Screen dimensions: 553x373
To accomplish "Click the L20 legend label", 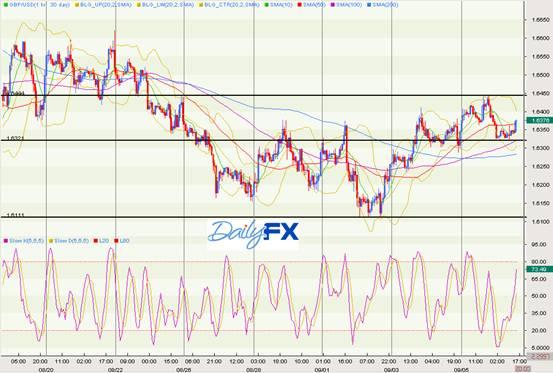I will tap(104, 241).
